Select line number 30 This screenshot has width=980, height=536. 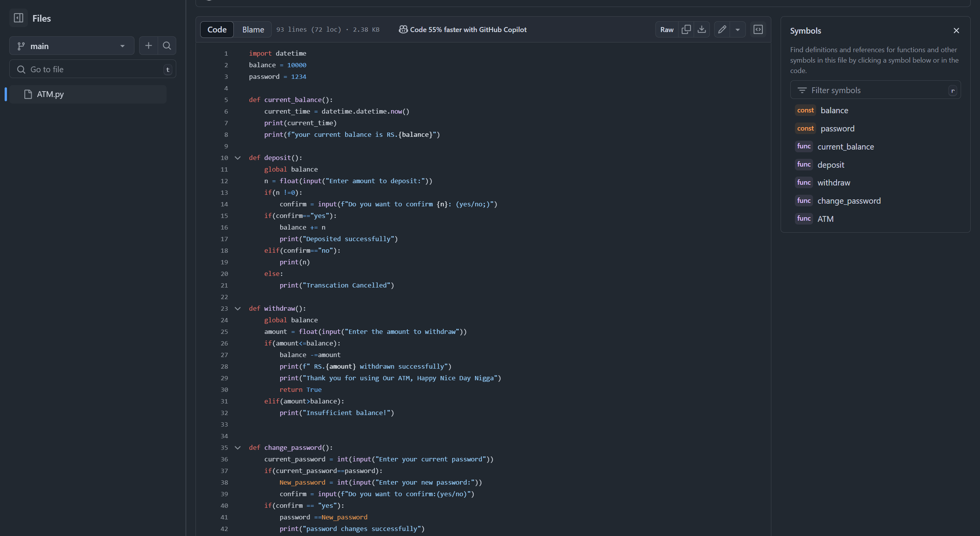pyautogui.click(x=224, y=390)
